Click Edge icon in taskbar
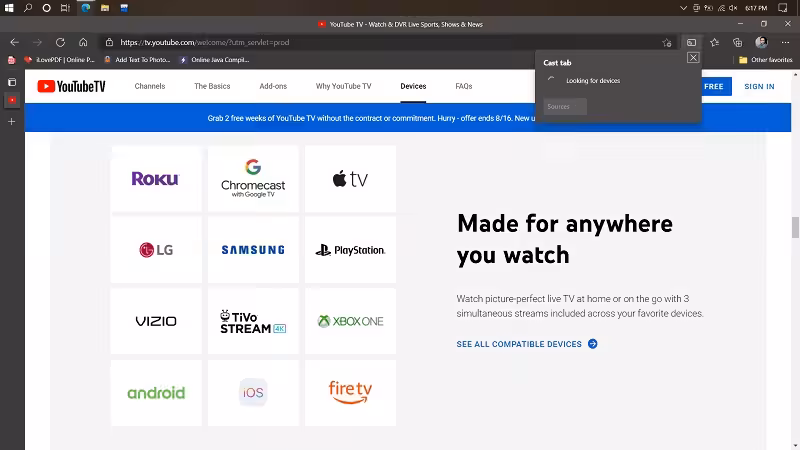The width and height of the screenshot is (800, 450). 86,8
